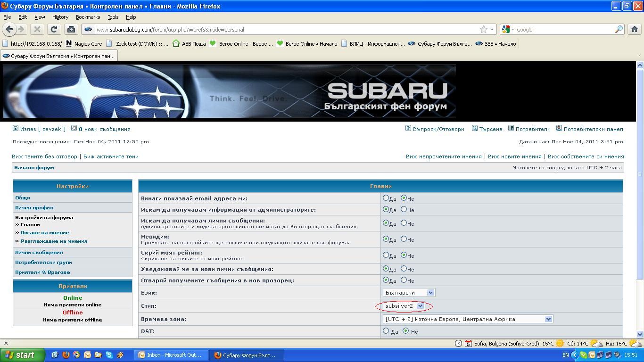The width and height of the screenshot is (644, 362).
Task: Go back with the Firefox back arrow
Action: (x=9, y=29)
